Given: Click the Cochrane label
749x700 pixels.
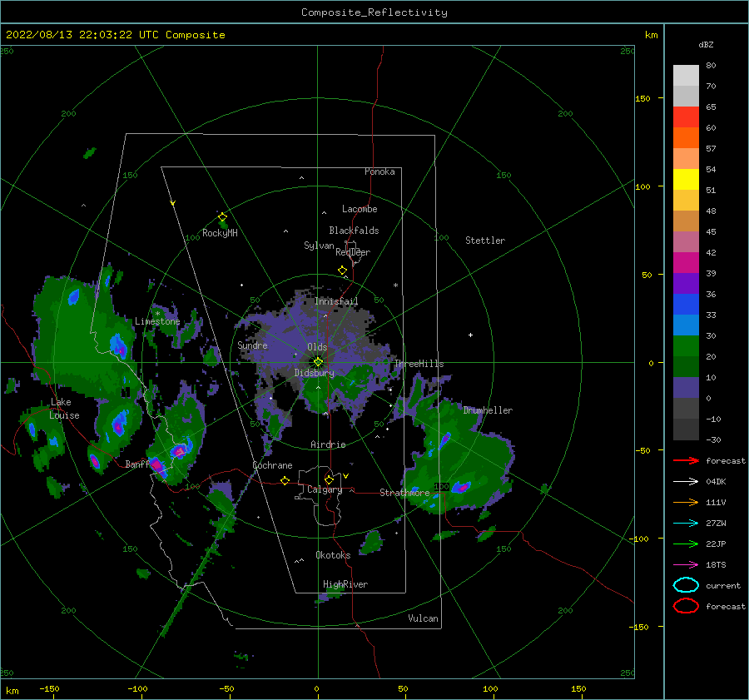Looking at the screenshot, I should pyautogui.click(x=272, y=465).
